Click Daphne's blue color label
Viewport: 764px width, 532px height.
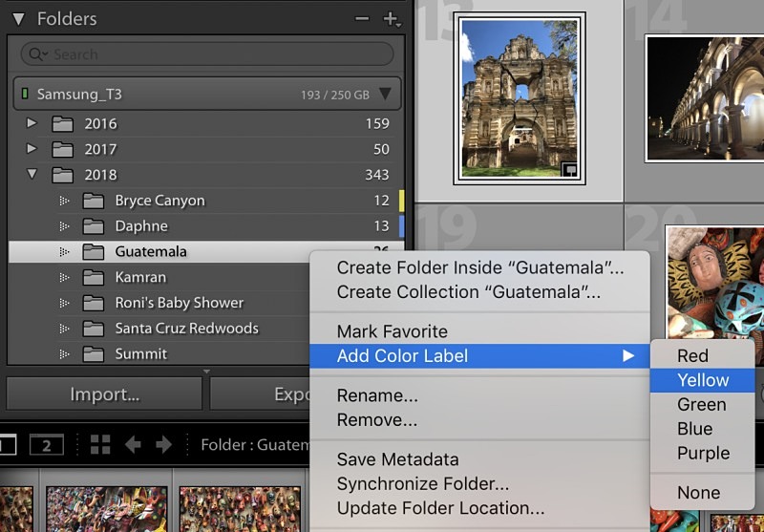401,226
